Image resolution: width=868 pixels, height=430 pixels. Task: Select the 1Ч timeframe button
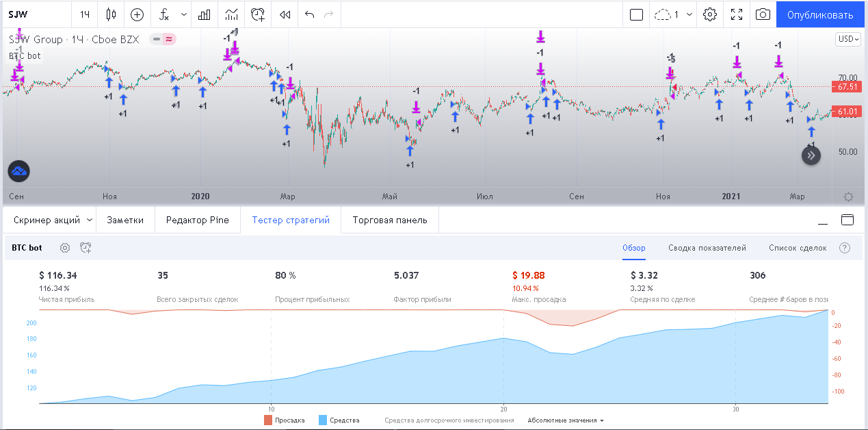point(85,14)
